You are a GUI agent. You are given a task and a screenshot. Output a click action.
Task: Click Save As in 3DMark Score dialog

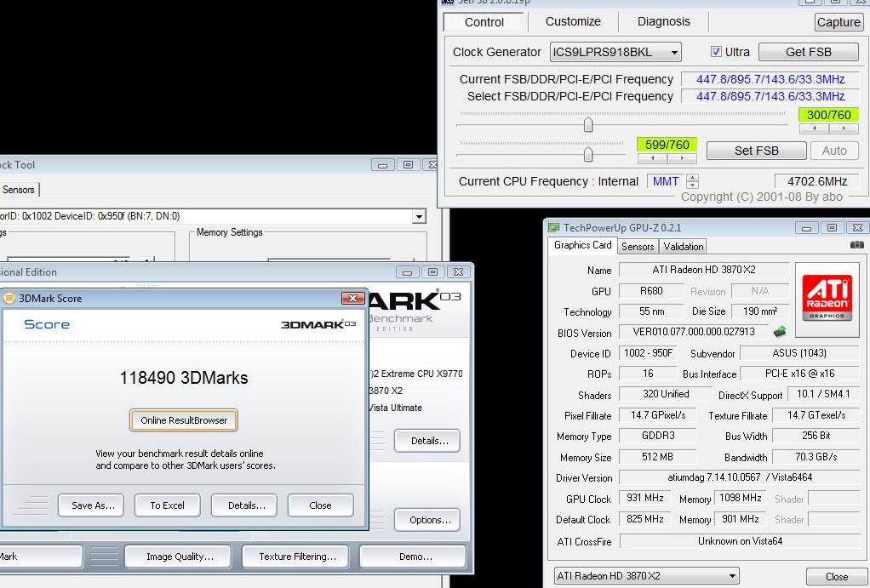91,505
